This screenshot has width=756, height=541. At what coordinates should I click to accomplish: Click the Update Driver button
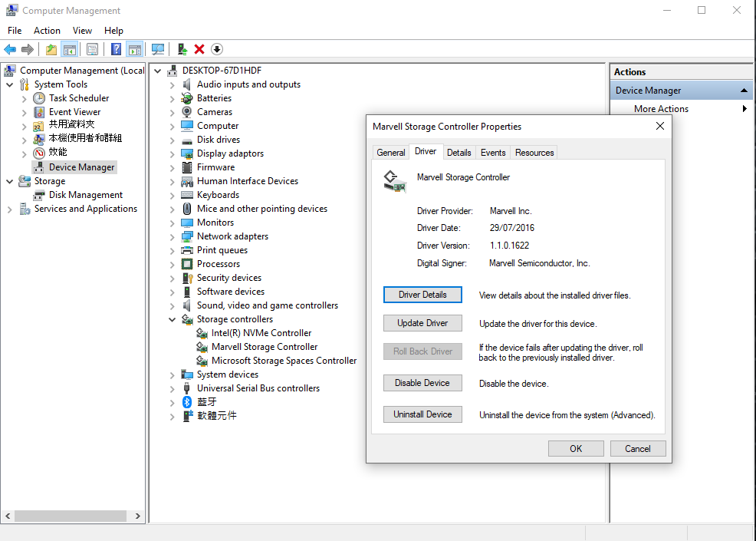(x=422, y=323)
